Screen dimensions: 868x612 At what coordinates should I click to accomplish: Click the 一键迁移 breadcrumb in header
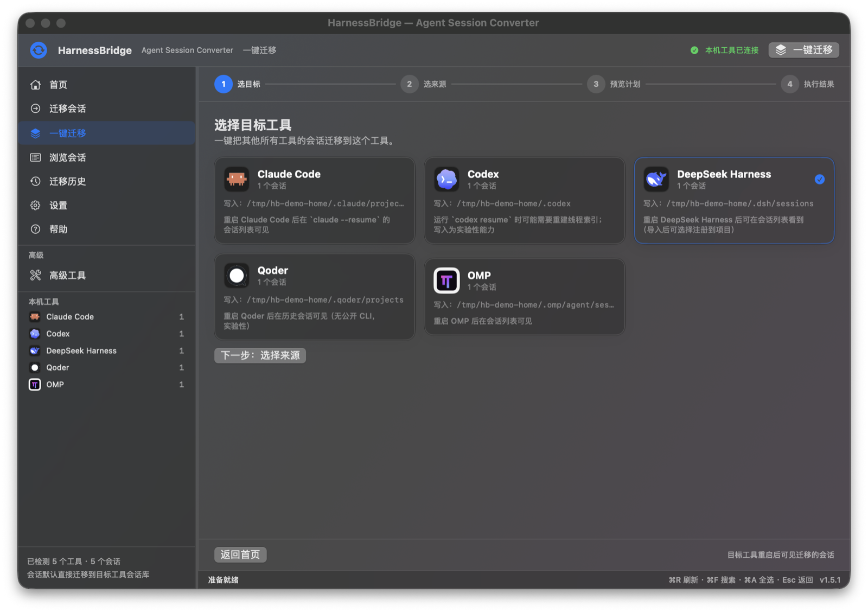click(x=260, y=50)
